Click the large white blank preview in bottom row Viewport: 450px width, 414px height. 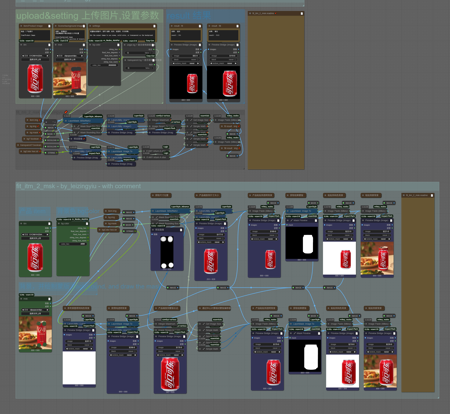point(79,368)
